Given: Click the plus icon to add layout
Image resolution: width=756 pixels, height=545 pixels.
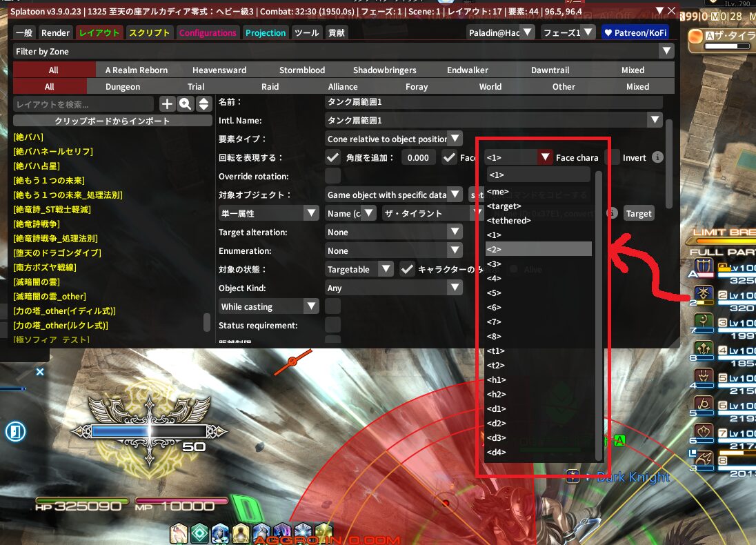Looking at the screenshot, I should click(x=167, y=104).
